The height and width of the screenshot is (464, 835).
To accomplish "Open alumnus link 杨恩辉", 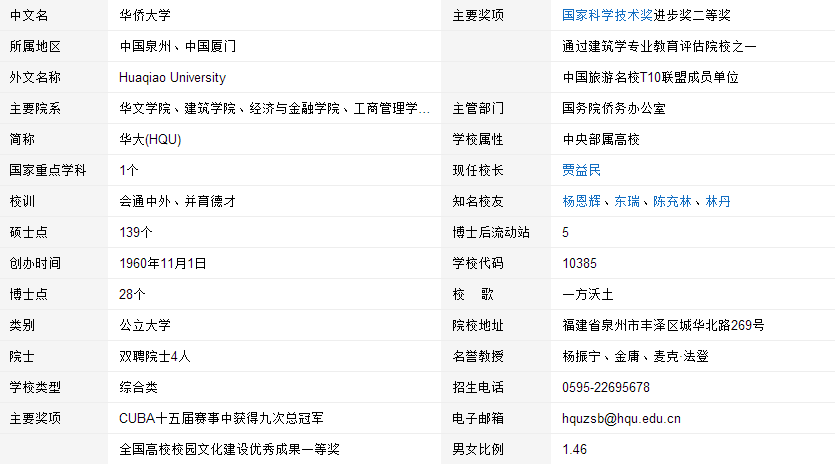I will coord(582,201).
